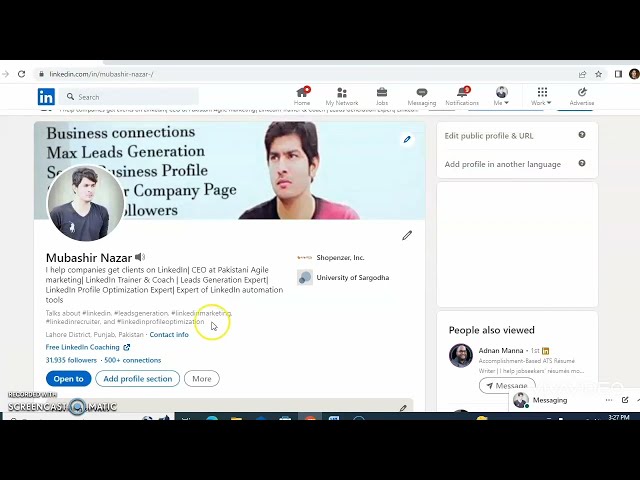Click the People also viewed heading
Image resolution: width=640 pixels, height=480 pixels.
(491, 330)
